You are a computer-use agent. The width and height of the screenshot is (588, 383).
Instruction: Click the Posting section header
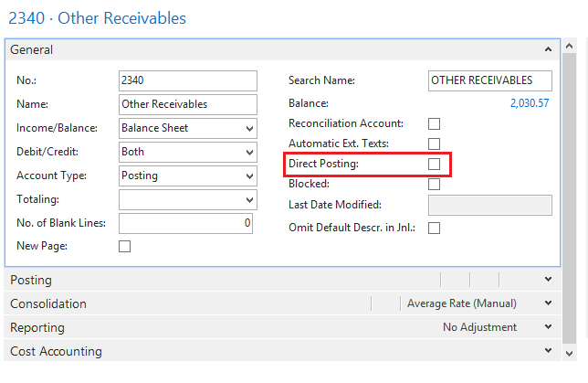[31, 280]
